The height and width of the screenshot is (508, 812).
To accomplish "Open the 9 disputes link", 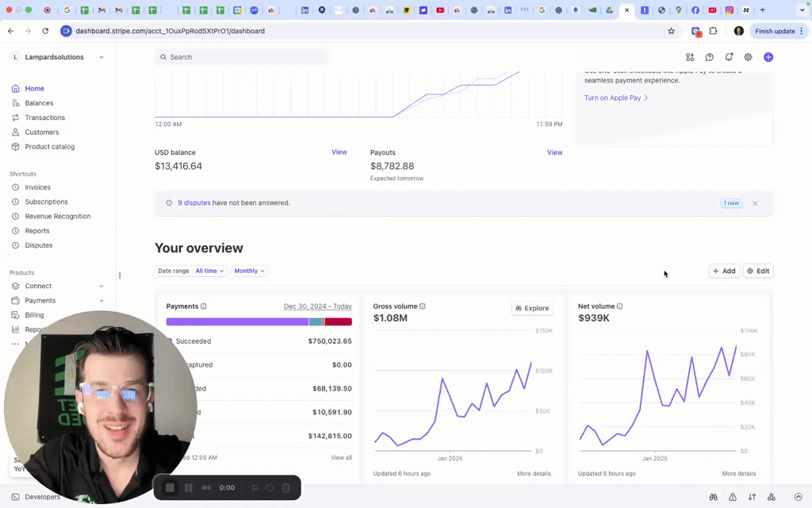I will pos(194,202).
